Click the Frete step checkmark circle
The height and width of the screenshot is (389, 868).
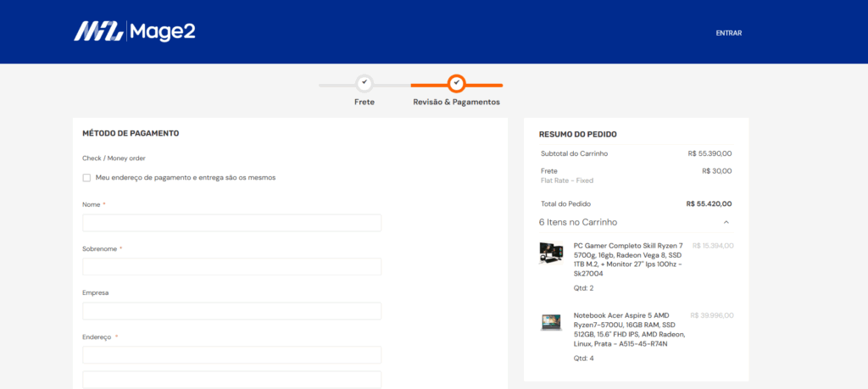tap(364, 83)
